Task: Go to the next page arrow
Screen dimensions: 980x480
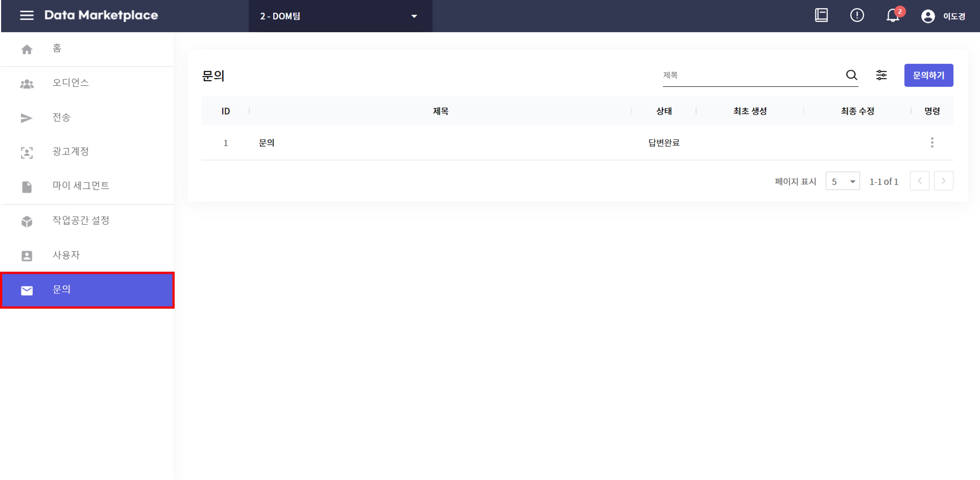Action: (x=943, y=181)
